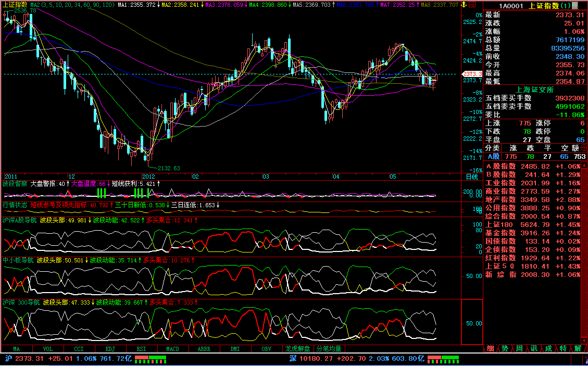Select the 解 tab in the quote panel

tap(578, 349)
